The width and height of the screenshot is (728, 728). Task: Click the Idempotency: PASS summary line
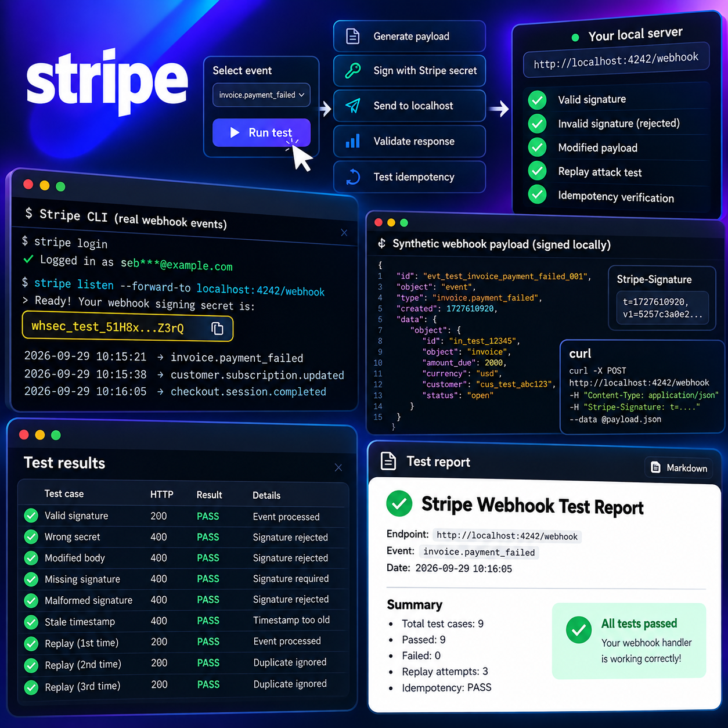pyautogui.click(x=446, y=687)
